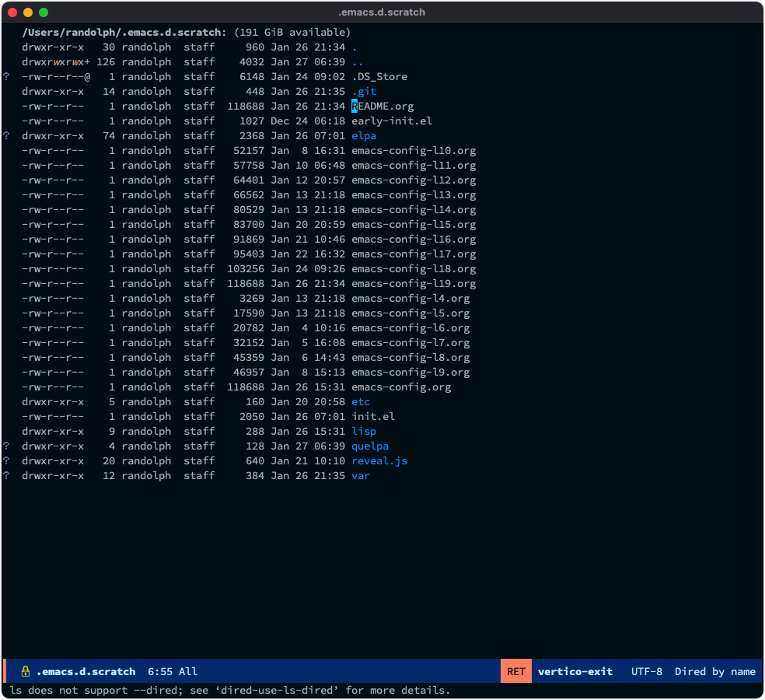Open emacs-config-l14.org
Image resolution: width=765 pixels, height=700 pixels.
click(x=414, y=209)
